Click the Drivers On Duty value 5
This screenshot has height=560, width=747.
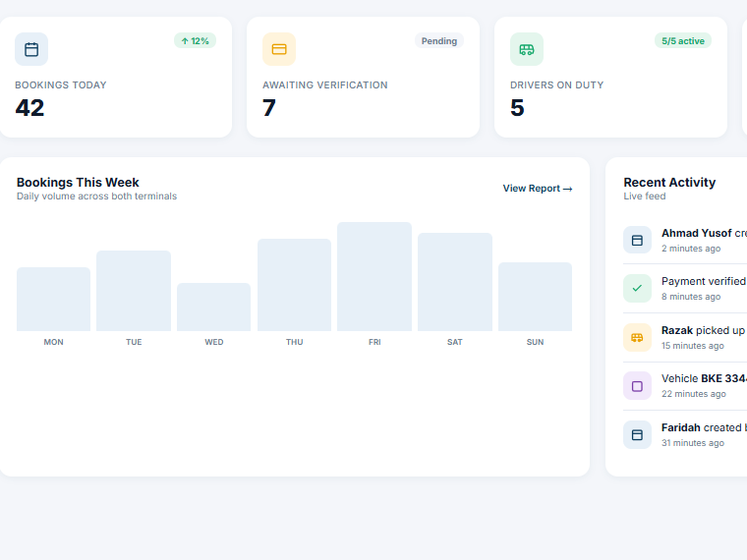tap(517, 108)
